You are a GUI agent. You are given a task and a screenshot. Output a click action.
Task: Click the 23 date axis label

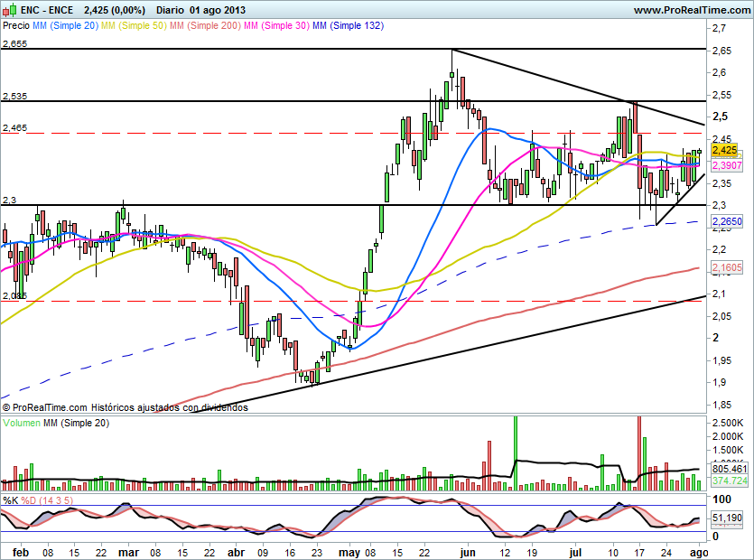(316, 553)
